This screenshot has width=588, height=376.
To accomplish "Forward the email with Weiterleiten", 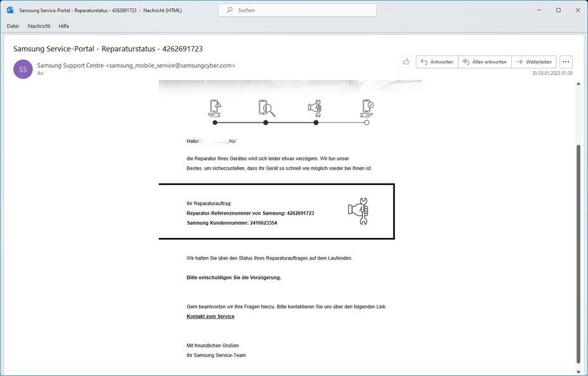I will pyautogui.click(x=534, y=62).
